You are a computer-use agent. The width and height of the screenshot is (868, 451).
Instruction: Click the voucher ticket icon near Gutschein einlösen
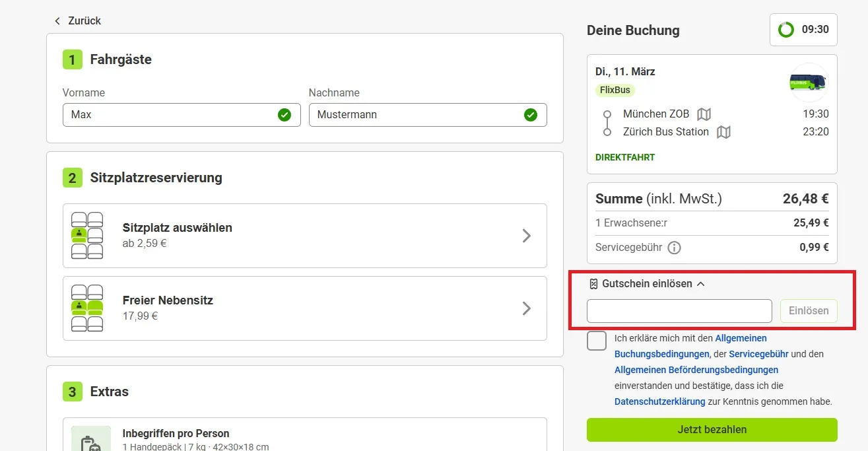pos(593,283)
